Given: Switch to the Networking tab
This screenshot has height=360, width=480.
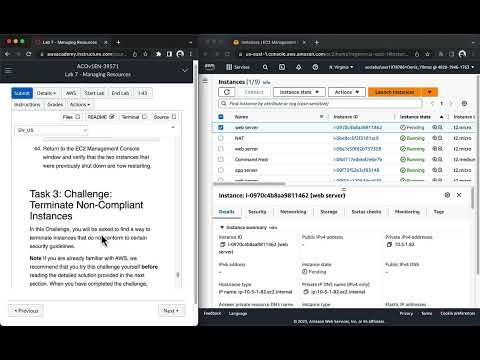Looking at the screenshot, I should click(x=293, y=212).
